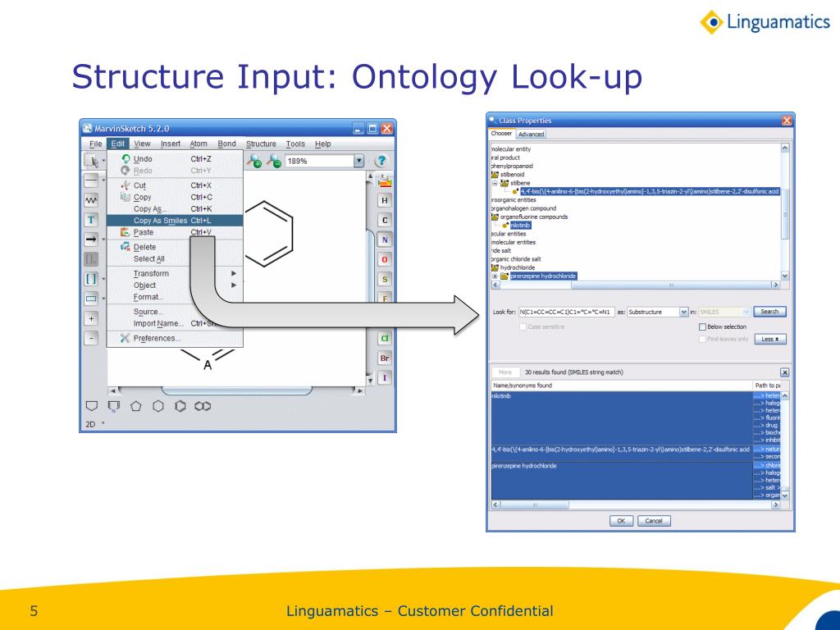Click the Less button

click(769, 339)
